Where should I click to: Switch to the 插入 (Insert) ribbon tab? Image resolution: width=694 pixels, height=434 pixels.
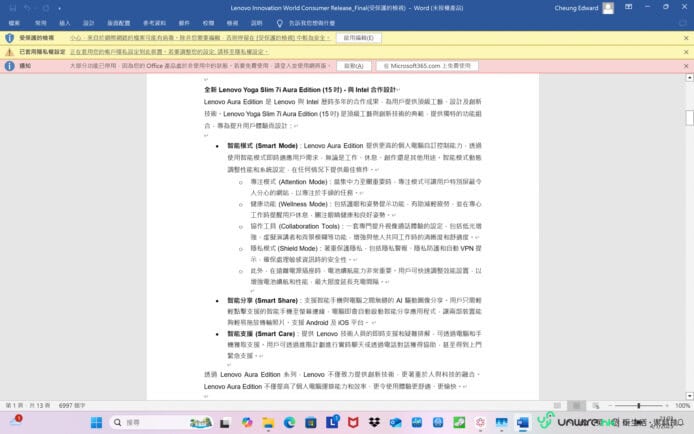(65, 23)
